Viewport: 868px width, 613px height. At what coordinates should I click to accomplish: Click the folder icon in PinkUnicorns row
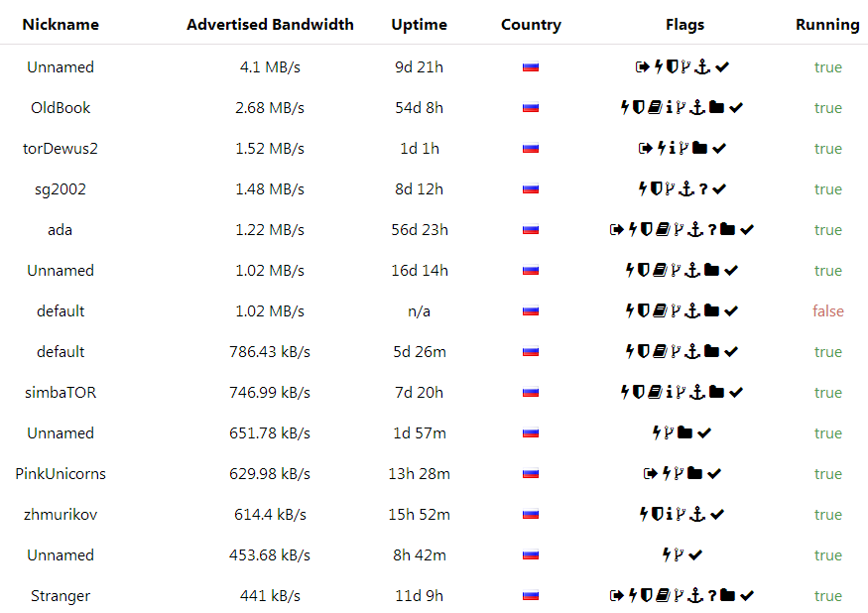pyautogui.click(x=694, y=473)
